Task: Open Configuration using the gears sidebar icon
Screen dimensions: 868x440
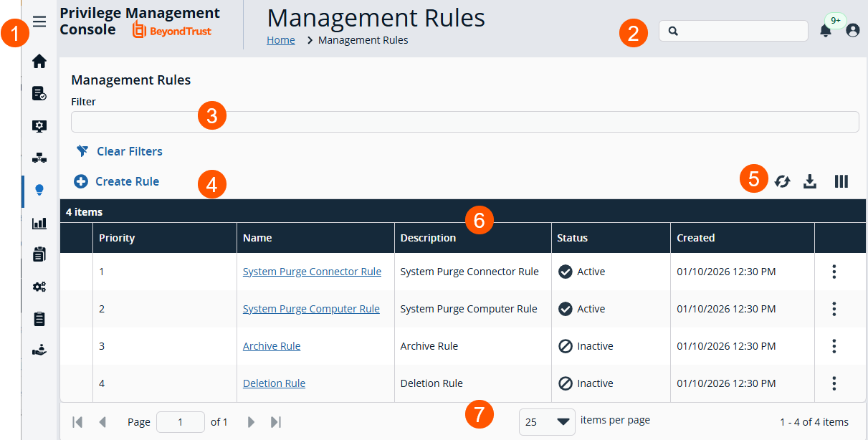Action: pos(39,286)
